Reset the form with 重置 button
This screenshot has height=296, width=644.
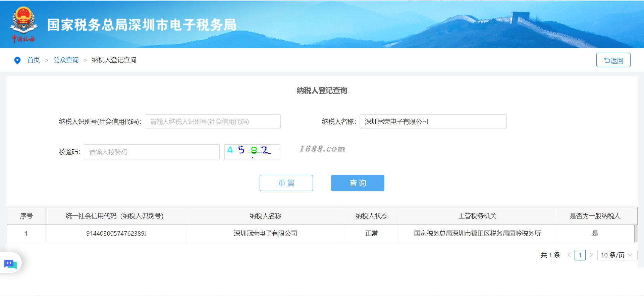[x=286, y=183]
